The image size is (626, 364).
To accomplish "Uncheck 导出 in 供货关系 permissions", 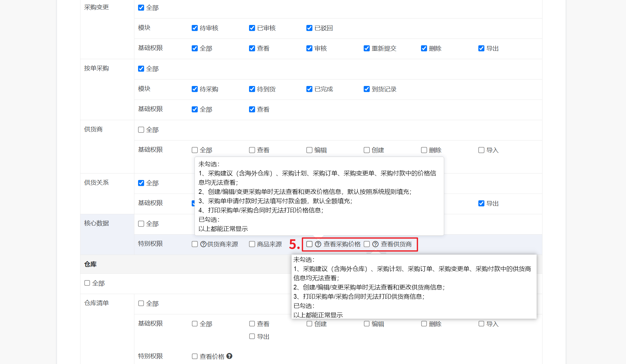I will pos(481,203).
